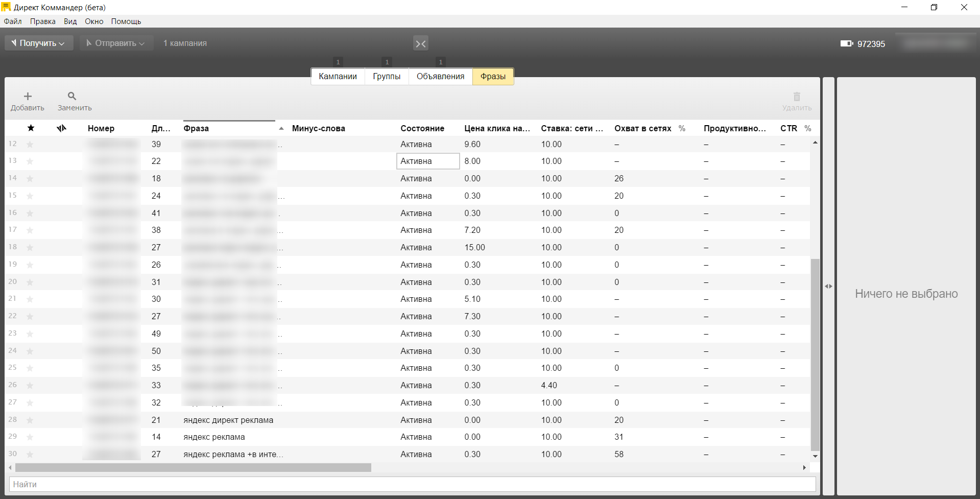
Task: Click the right panel splitter arrows
Action: click(828, 287)
